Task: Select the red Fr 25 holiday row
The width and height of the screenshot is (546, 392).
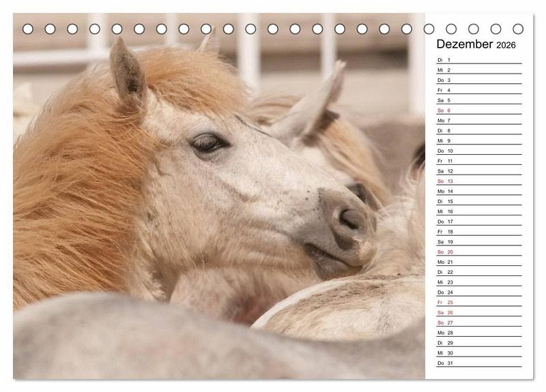Action: (478, 302)
